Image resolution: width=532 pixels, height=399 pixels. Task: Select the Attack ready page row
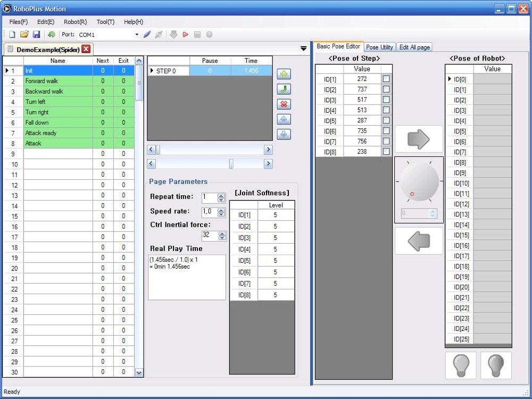pyautogui.click(x=69, y=133)
